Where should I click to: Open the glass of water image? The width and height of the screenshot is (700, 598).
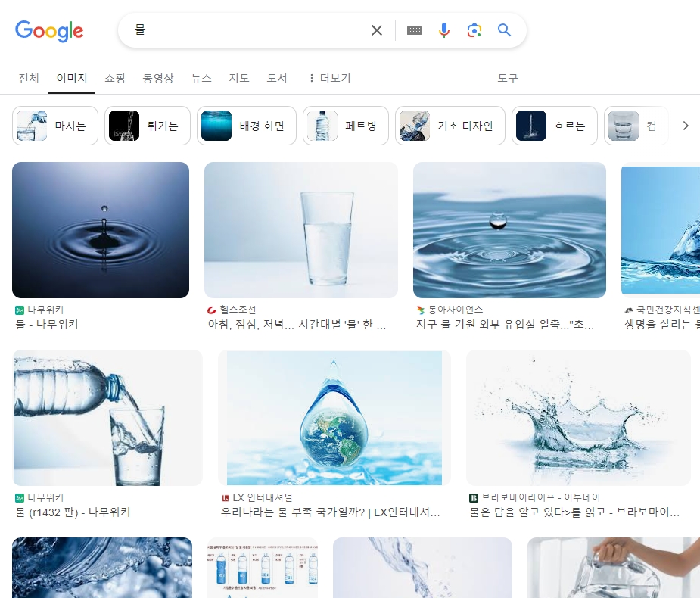(x=301, y=230)
